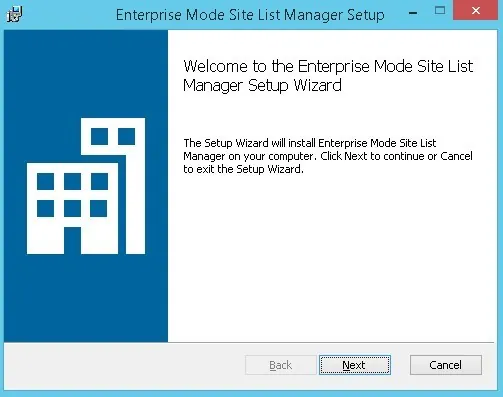Click the word 'Cancel' in the description text
The height and width of the screenshot is (397, 503).
click(x=456, y=156)
